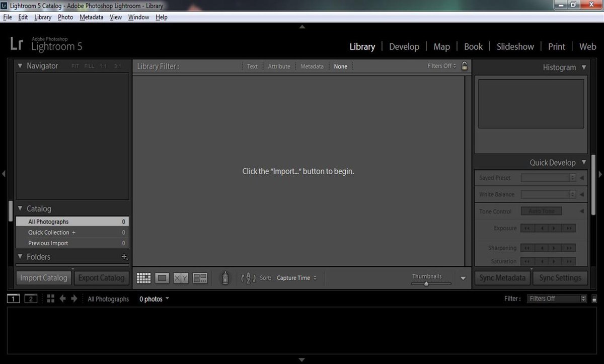Switch to the Map module
Image resolution: width=604 pixels, height=364 pixels.
pos(441,47)
